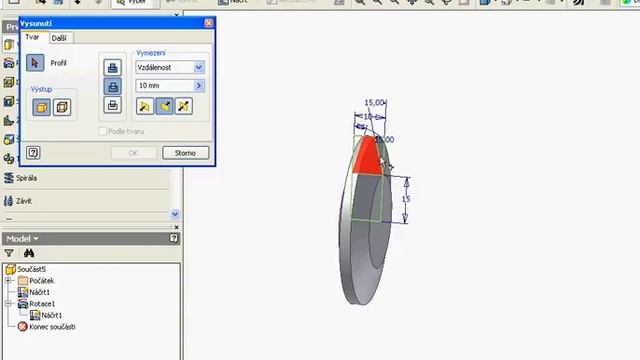Collapse the Rotace1 node
The image size is (640, 360).
(x=8, y=304)
